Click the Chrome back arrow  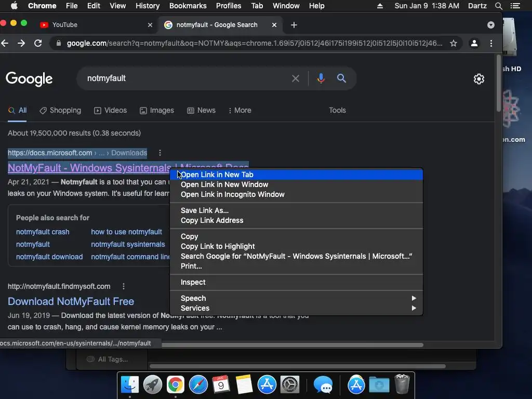point(5,43)
